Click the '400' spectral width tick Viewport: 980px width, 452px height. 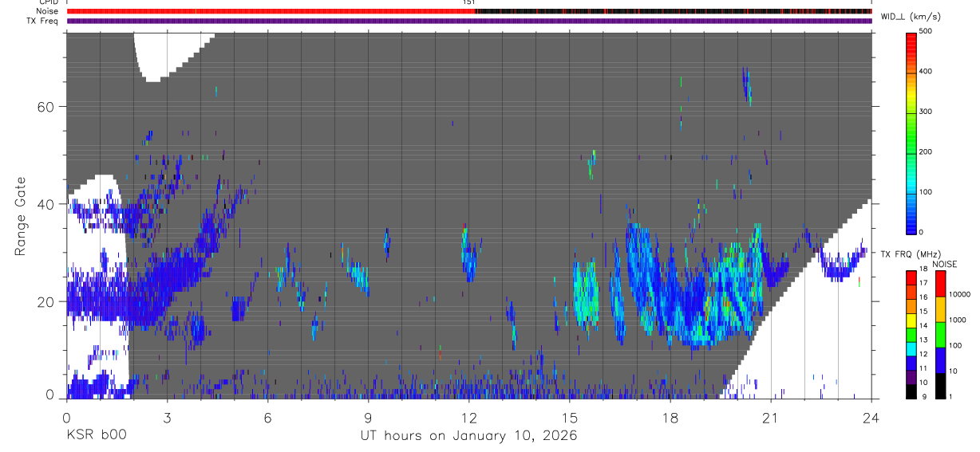click(x=926, y=71)
